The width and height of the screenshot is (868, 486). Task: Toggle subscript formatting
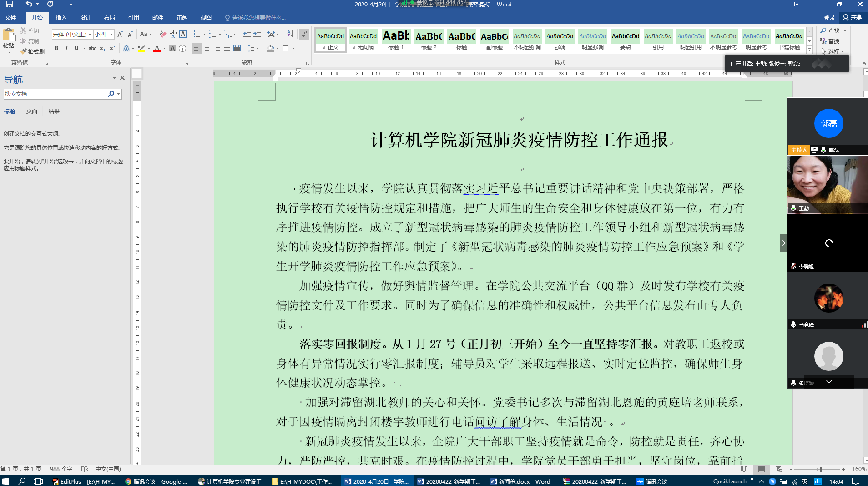coord(102,48)
